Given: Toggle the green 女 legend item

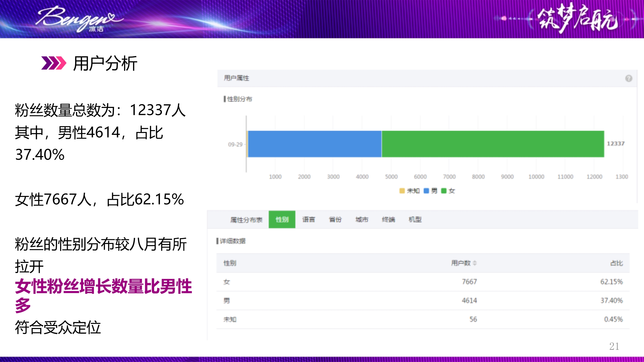Looking at the screenshot, I should point(448,191).
